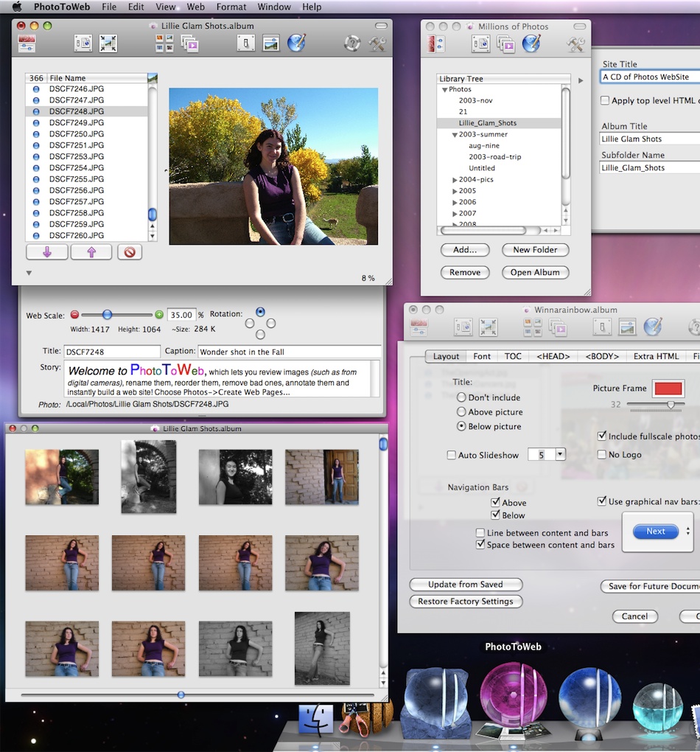Click the four-thumbnail grid icon in Winnarainbow toolbar
The image size is (700, 752).
[533, 327]
